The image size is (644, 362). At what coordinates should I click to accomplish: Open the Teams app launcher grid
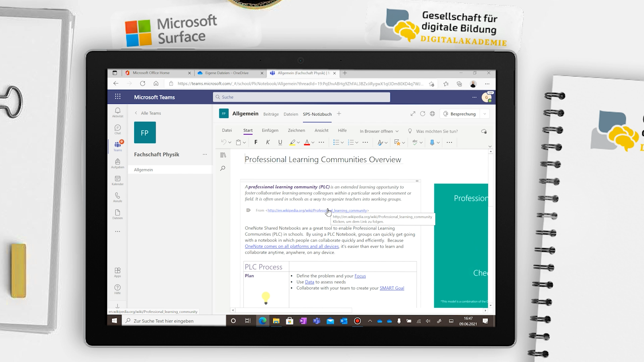point(118,97)
